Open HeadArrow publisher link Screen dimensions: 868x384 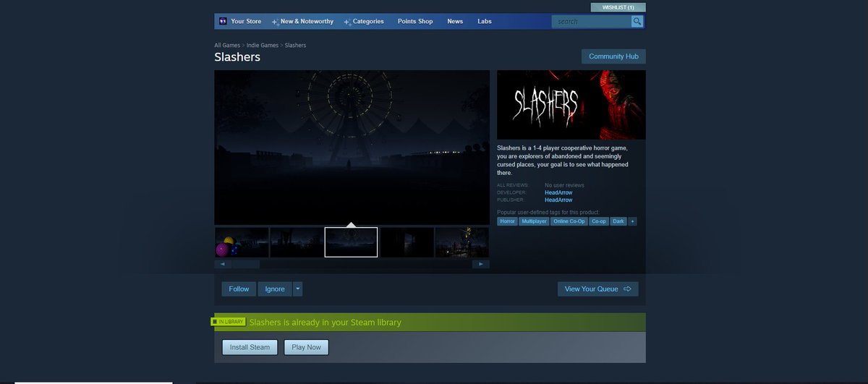(x=558, y=200)
